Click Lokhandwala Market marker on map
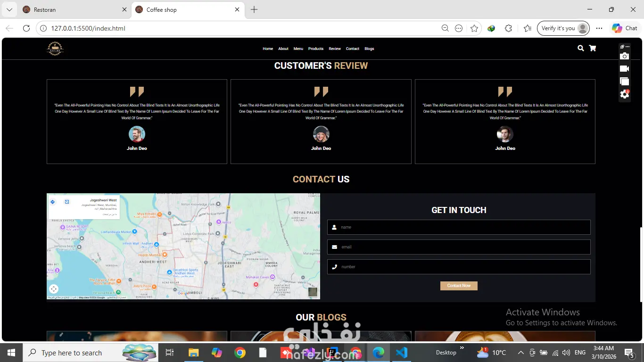The width and height of the screenshot is (644, 362). click(135, 231)
